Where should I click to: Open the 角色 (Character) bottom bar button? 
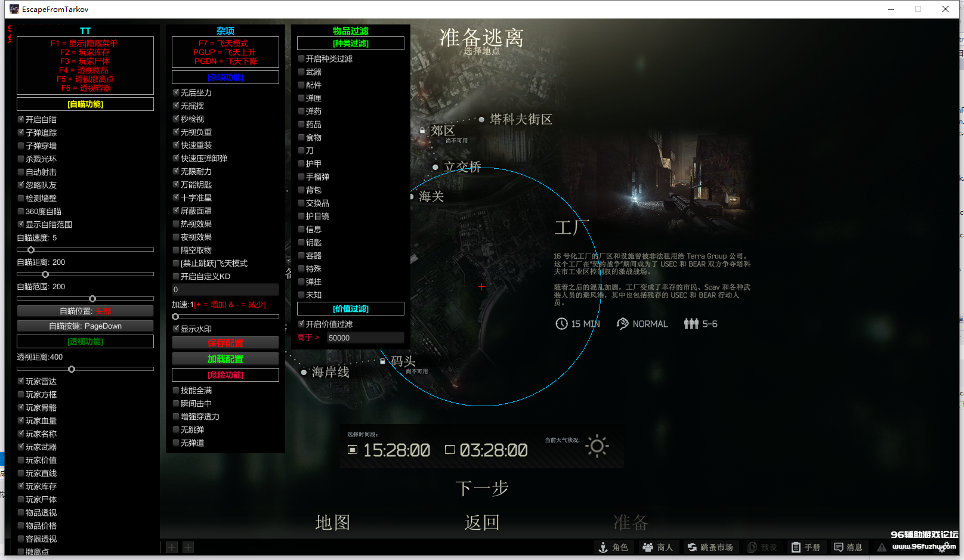pyautogui.click(x=614, y=547)
